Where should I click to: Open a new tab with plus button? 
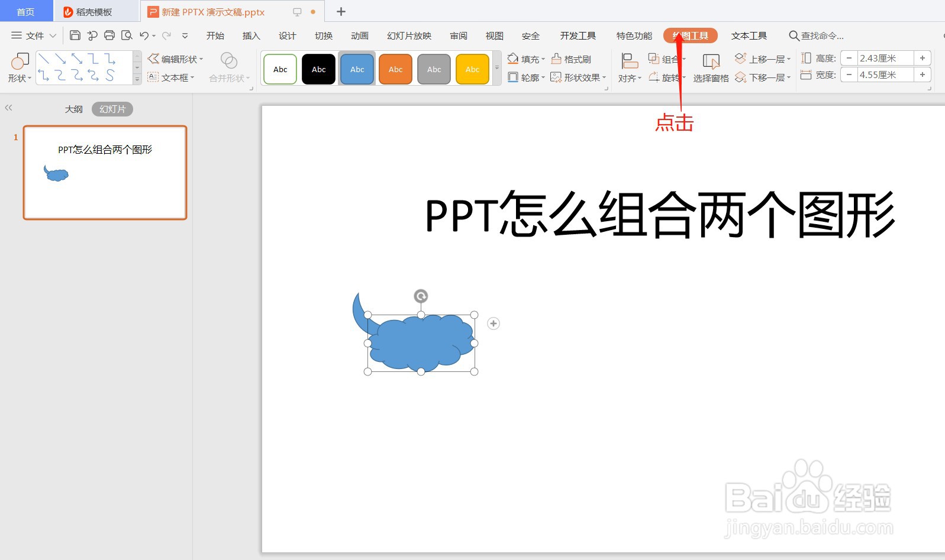(x=341, y=12)
